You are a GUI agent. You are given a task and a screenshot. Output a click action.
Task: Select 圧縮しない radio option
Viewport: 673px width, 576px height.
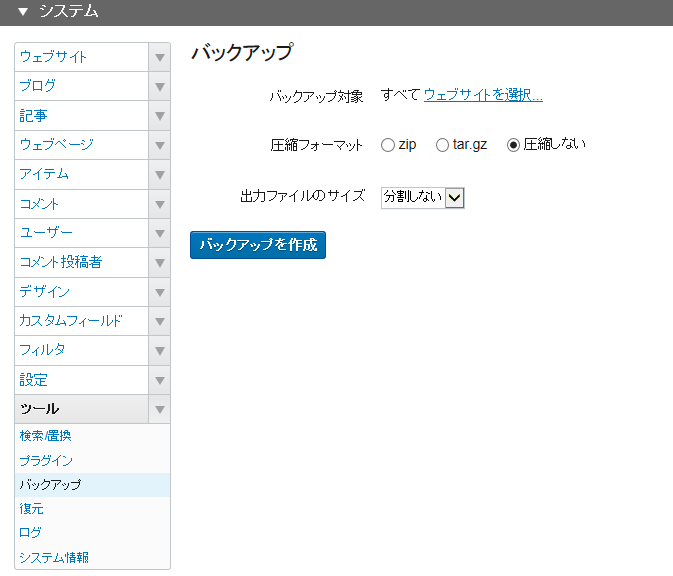[x=513, y=145]
